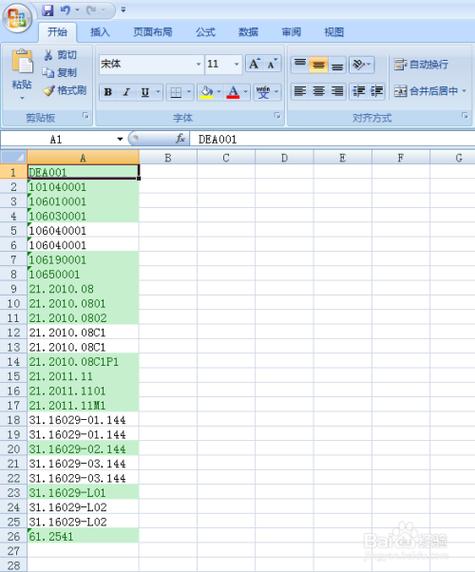Launch font 字体 dialog launcher
Image resolution: width=475 pixels, height=572 pixels.
(x=277, y=116)
